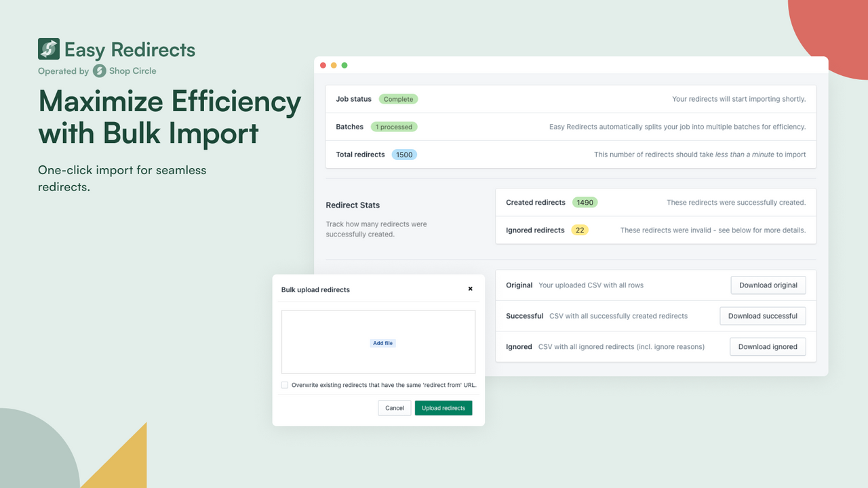Click the Download successful button
The height and width of the screenshot is (488, 868).
[762, 316]
